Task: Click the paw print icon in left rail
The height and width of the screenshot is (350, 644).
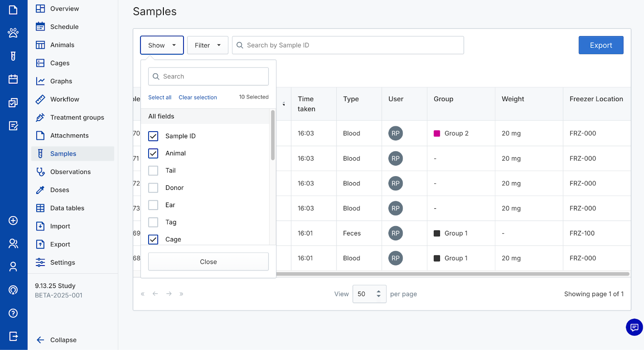Action: coord(13,33)
